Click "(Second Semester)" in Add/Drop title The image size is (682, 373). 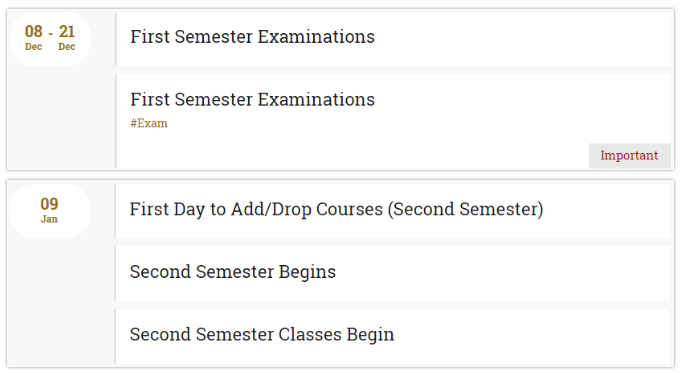[x=465, y=210]
